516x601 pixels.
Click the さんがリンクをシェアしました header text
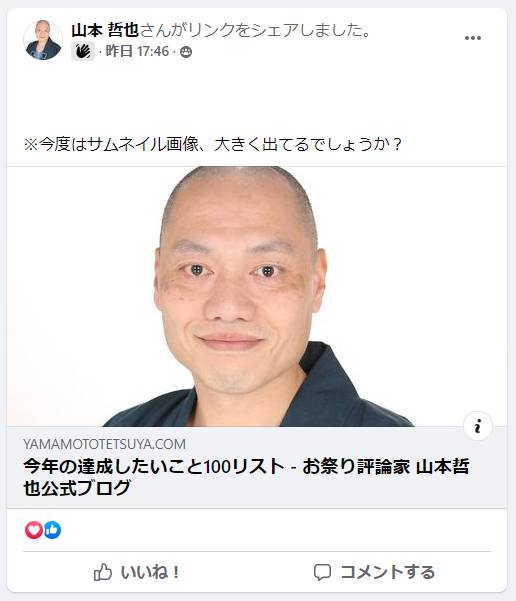(255, 30)
